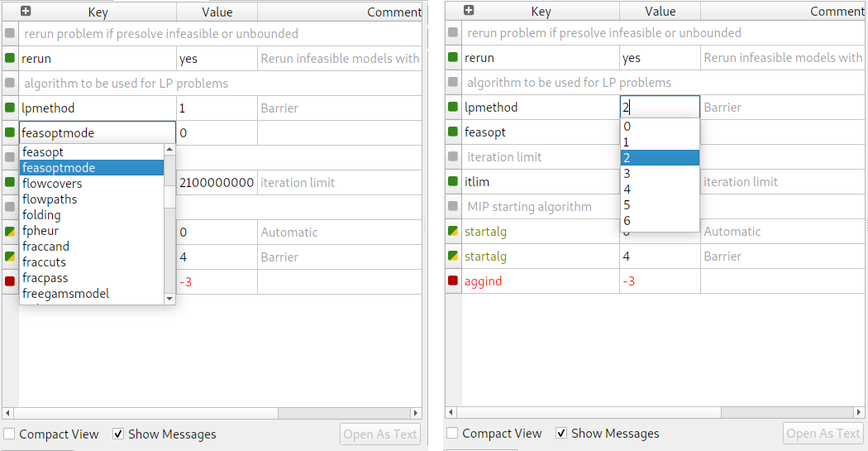Image resolution: width=868 pixels, height=451 pixels.
Task: Enable Compact View in left panel
Action: tap(9, 434)
